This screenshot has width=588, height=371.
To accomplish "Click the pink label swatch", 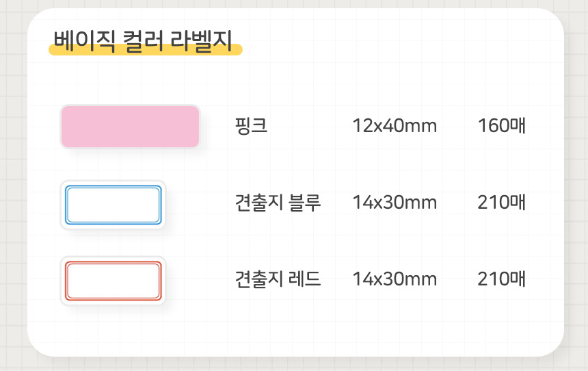I will pos(130,127).
